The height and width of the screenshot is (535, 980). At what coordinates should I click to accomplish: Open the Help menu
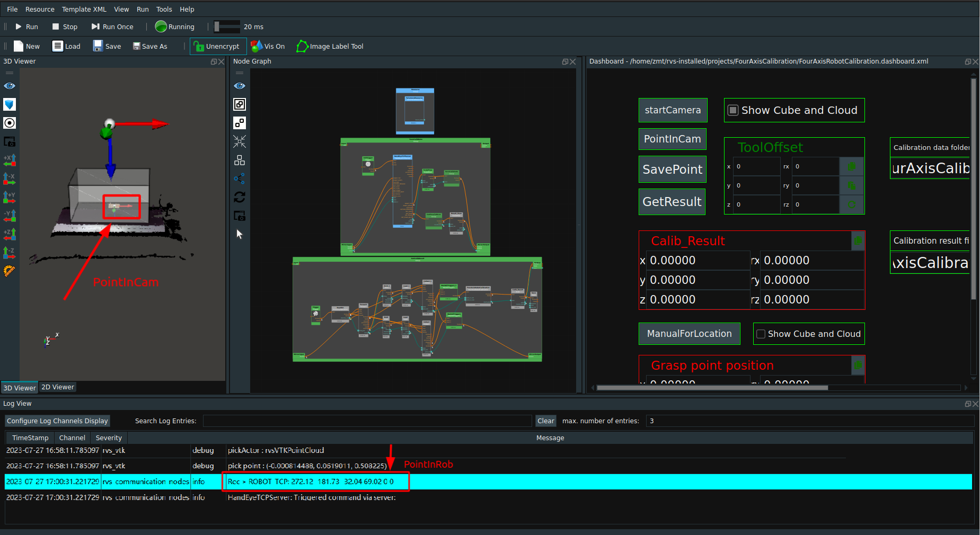pos(187,9)
